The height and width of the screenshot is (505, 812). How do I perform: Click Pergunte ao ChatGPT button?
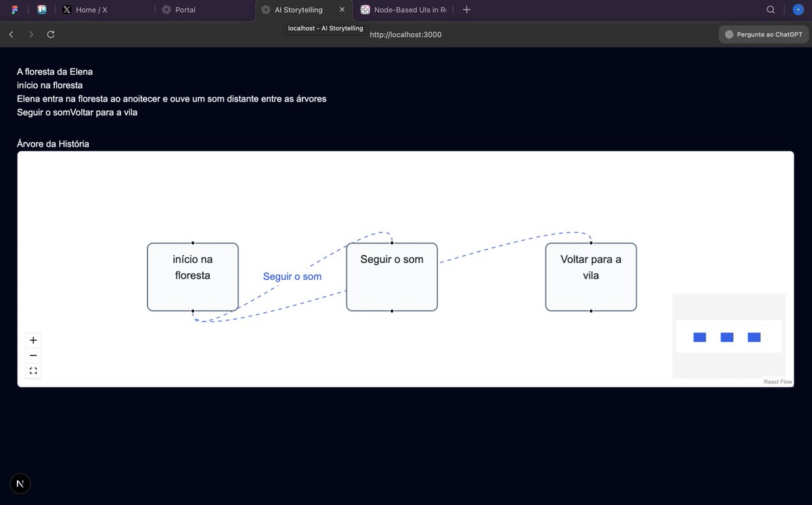pyautogui.click(x=764, y=34)
